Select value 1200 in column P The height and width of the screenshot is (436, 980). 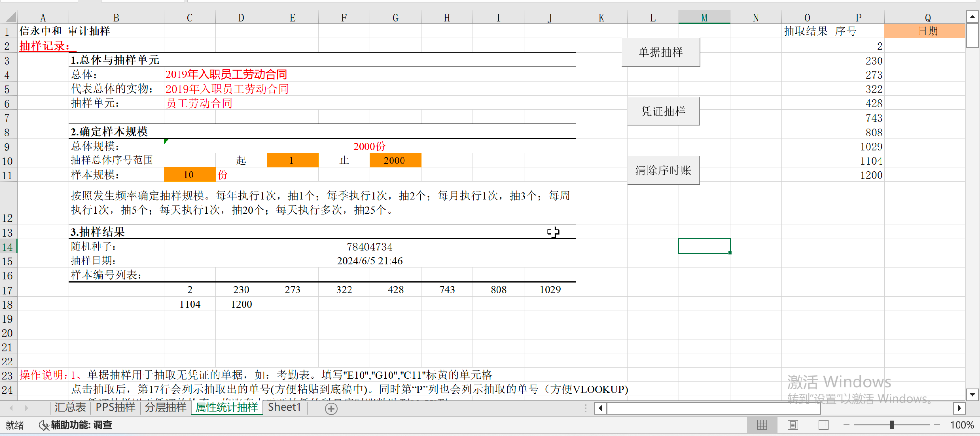tap(859, 175)
